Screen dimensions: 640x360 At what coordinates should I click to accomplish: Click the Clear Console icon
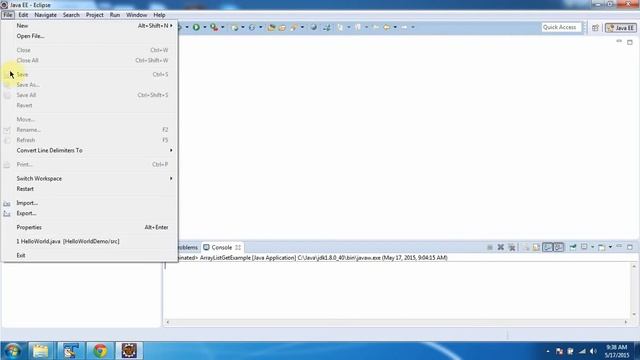(525, 247)
